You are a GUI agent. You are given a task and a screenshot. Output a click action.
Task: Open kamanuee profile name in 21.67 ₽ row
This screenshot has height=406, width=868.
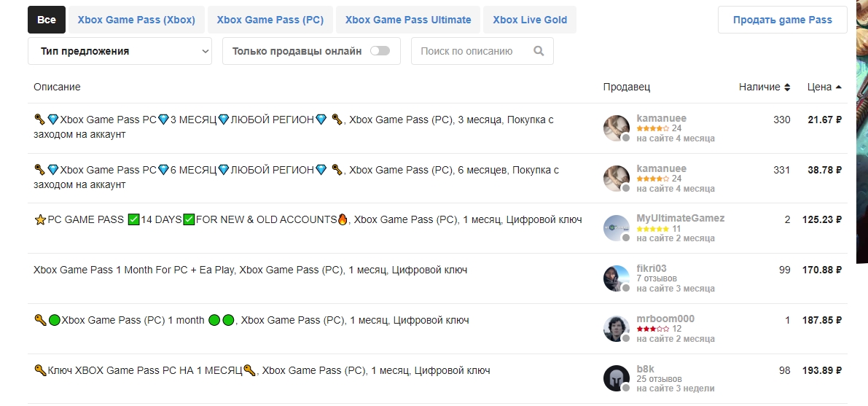coord(662,118)
